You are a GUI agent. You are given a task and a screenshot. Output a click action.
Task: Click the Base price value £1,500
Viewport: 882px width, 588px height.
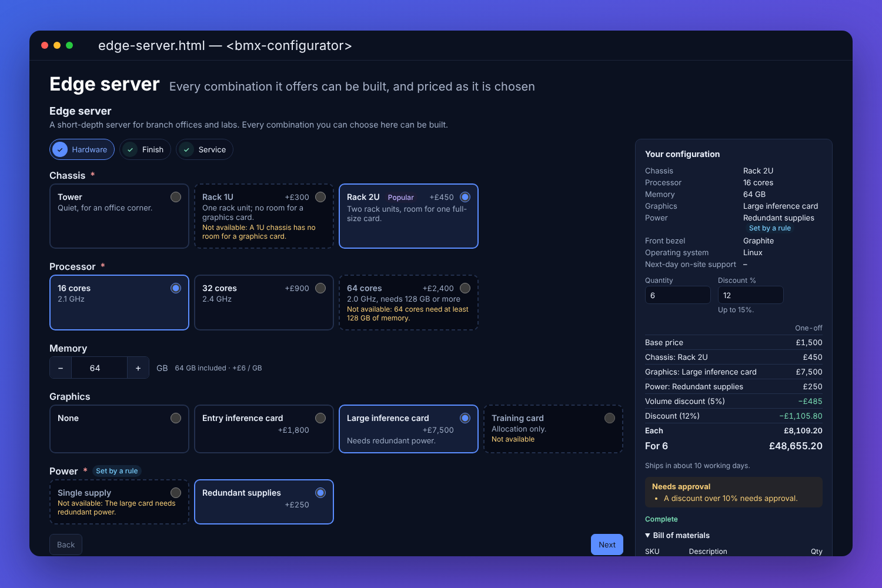click(x=809, y=342)
